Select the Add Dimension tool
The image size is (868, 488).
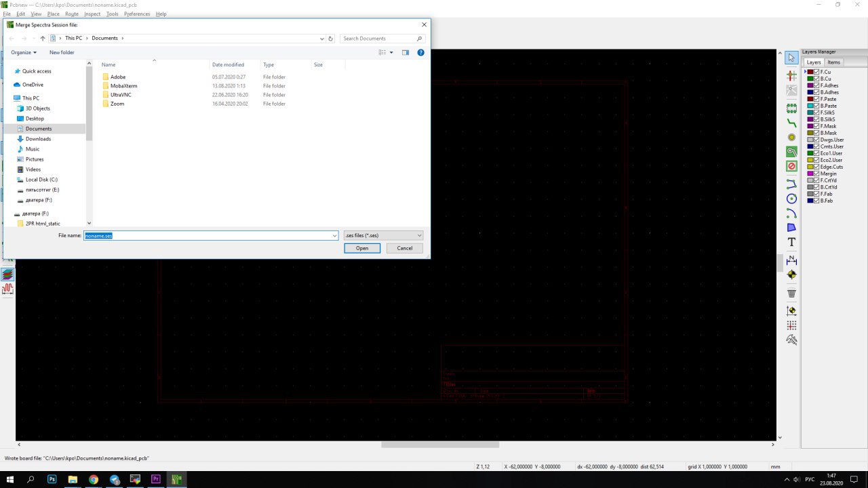pyautogui.click(x=791, y=260)
